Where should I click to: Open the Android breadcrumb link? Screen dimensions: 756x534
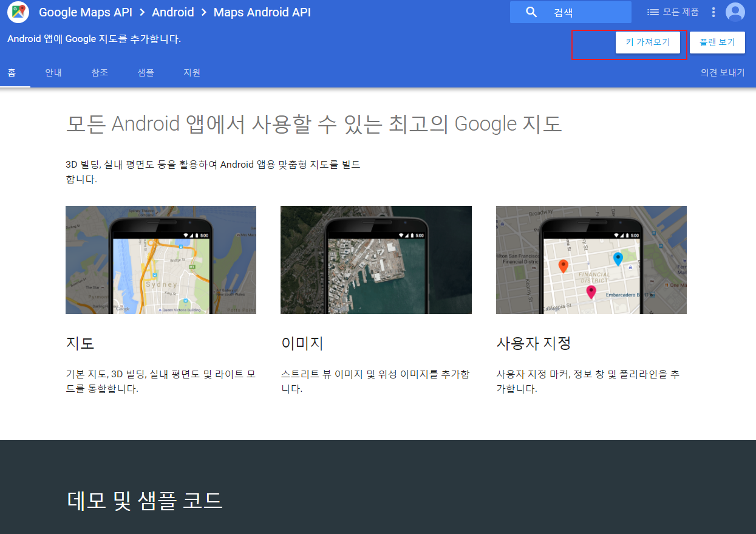click(x=173, y=12)
